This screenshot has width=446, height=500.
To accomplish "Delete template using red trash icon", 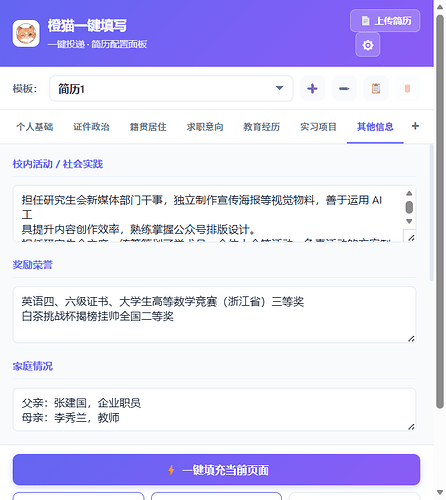I will tap(407, 88).
